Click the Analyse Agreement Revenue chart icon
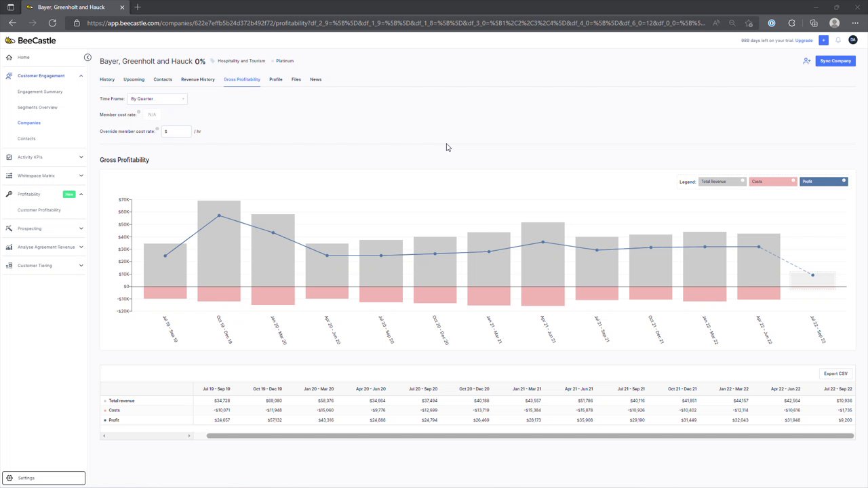Screen dimensions: 868x488 [x=9, y=247]
